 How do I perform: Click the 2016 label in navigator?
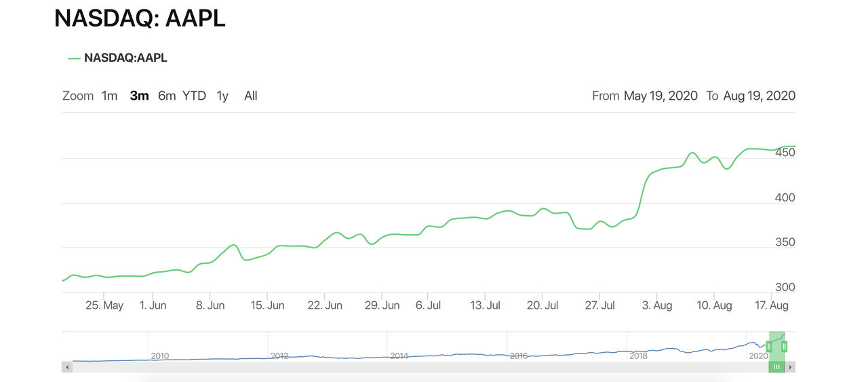pos(519,356)
